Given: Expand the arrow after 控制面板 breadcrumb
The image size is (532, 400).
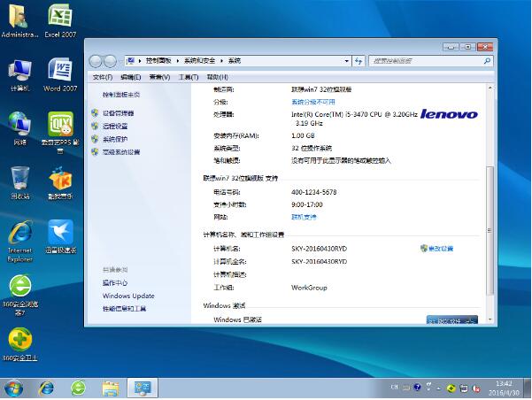Looking at the screenshot, I should pyautogui.click(x=177, y=61).
